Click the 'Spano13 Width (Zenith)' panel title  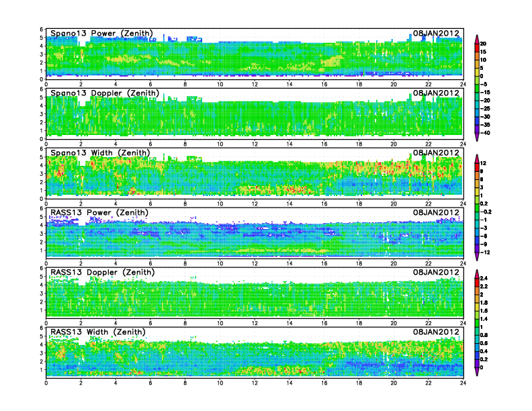pos(100,153)
